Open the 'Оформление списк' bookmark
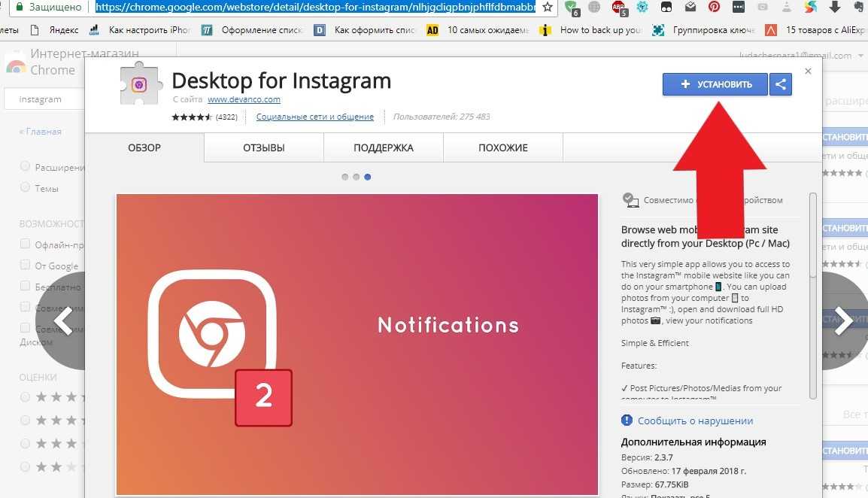This screenshot has height=498, width=868. (x=253, y=30)
